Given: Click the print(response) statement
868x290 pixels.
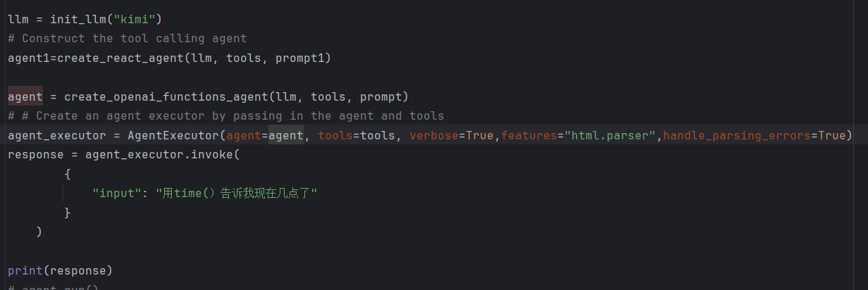Looking at the screenshot, I should 60,270.
